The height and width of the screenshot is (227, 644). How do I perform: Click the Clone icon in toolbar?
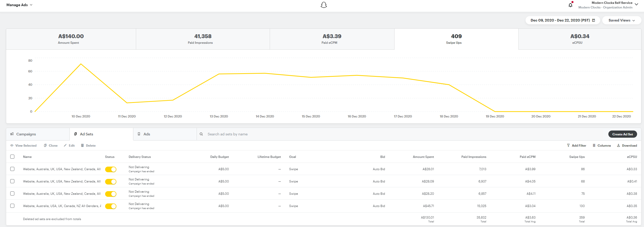tap(45, 145)
